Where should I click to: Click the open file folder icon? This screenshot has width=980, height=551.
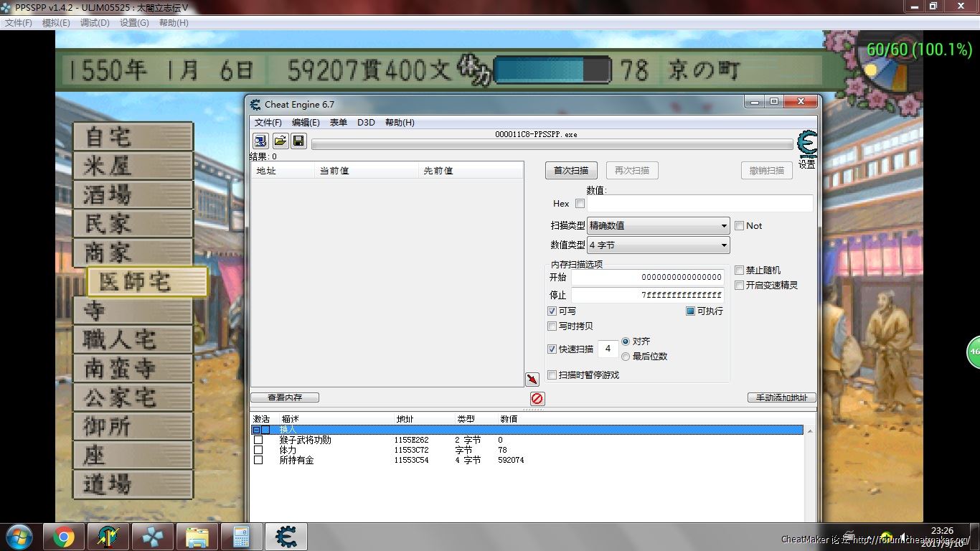[x=280, y=141]
